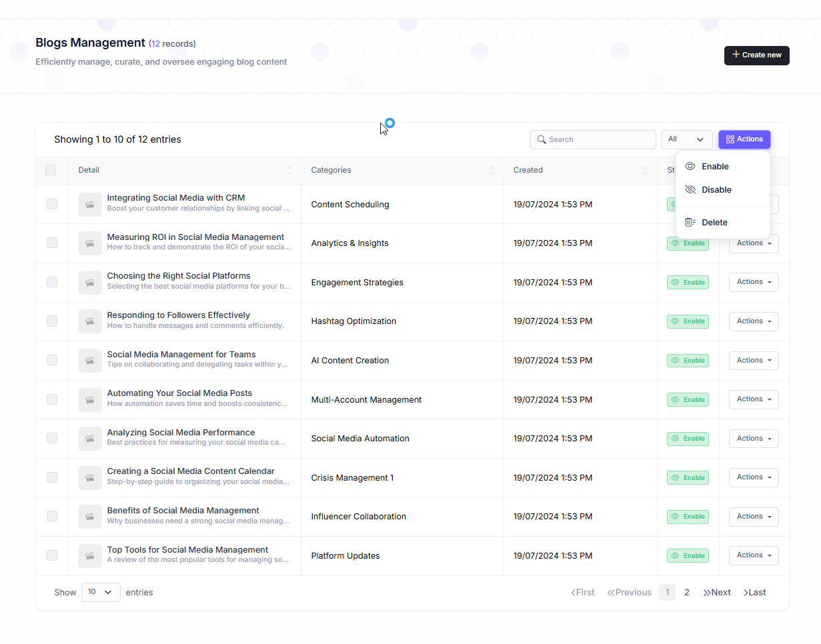This screenshot has width=821, height=644.
Task: Open the entries-per-page dropdown showing 10
Action: 101,592
